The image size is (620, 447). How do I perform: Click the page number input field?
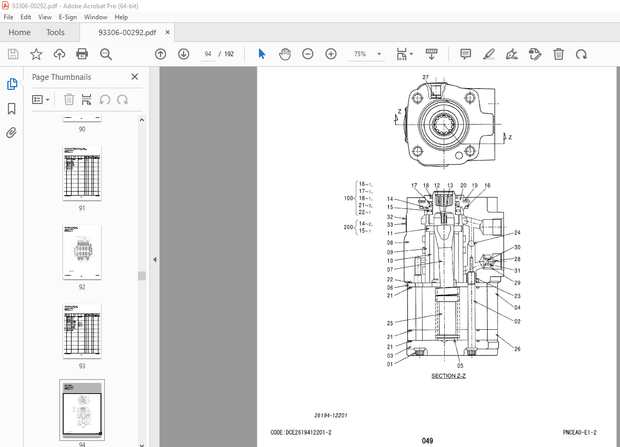coord(208,53)
